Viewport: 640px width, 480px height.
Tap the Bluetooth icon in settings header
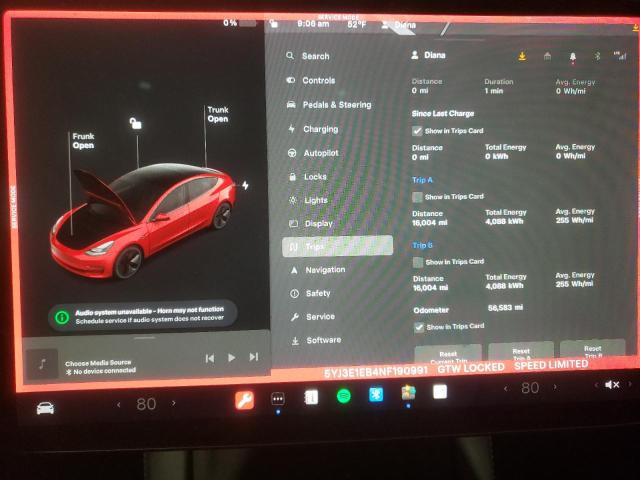[x=597, y=56]
